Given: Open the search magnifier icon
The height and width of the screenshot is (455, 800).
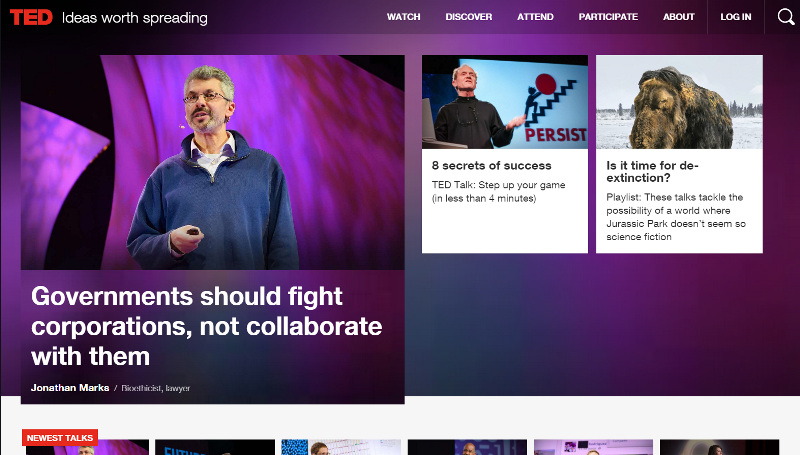Looking at the screenshot, I should coord(786,17).
